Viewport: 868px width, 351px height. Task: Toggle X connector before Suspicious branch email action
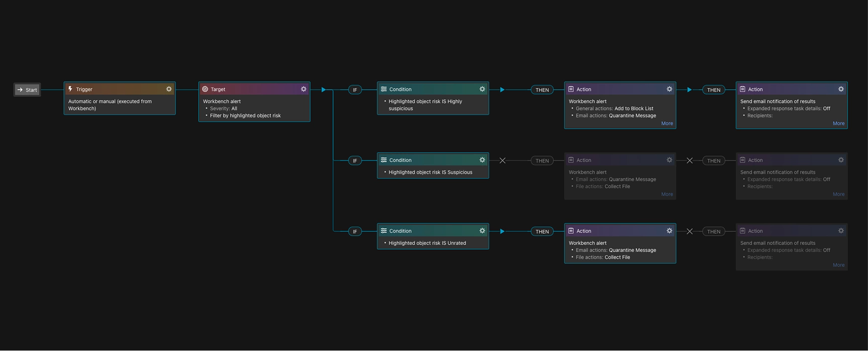(689, 161)
